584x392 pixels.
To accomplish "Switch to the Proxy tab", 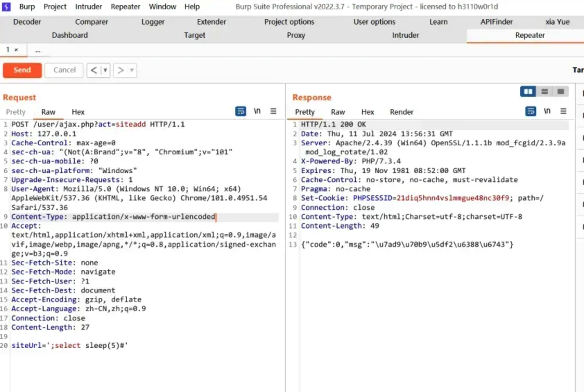I will 296,35.
